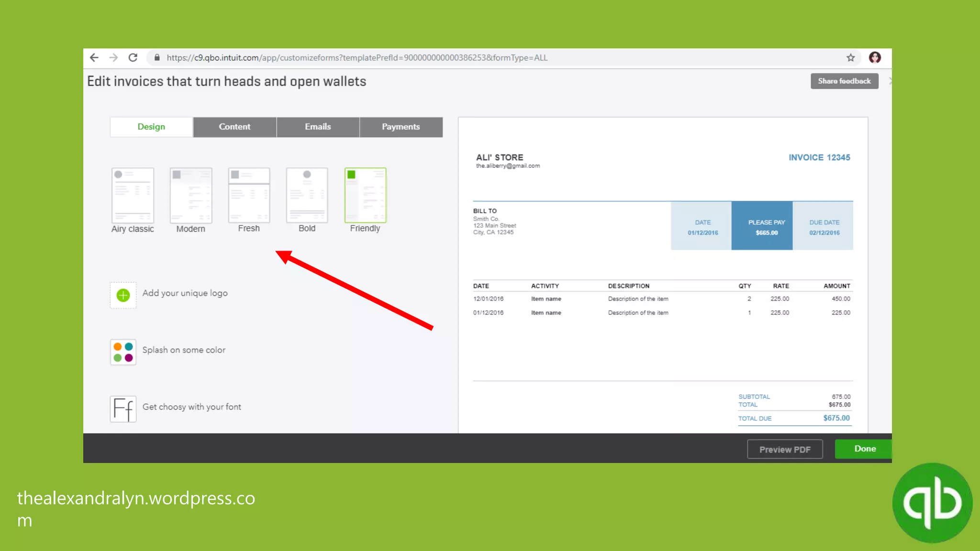Go to the Payments tab
The height and width of the screenshot is (551, 980).
coord(401,127)
